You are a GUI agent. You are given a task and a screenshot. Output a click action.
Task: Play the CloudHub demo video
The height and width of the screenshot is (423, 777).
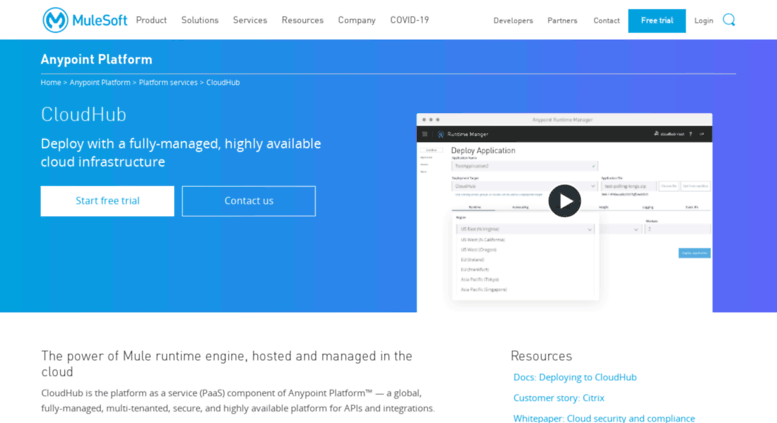(564, 201)
